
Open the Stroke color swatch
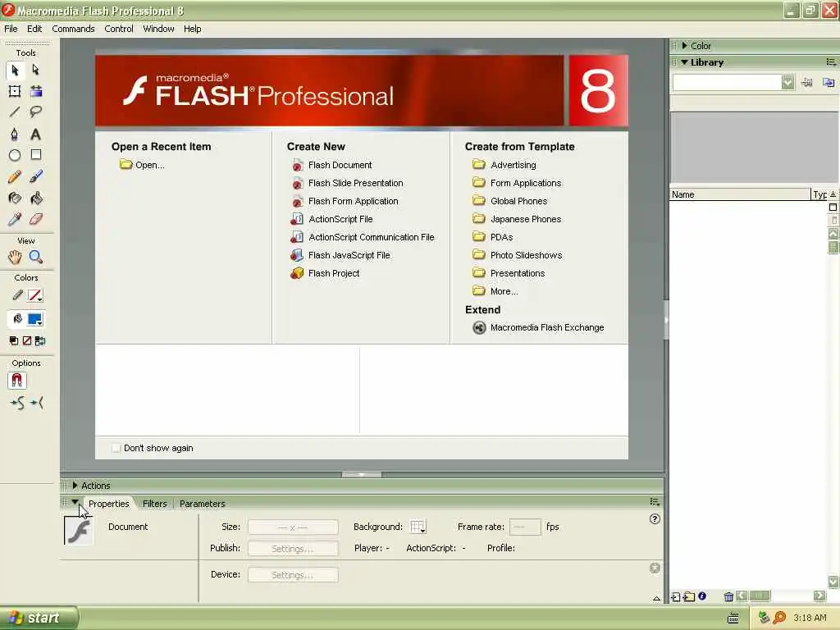(x=34, y=295)
